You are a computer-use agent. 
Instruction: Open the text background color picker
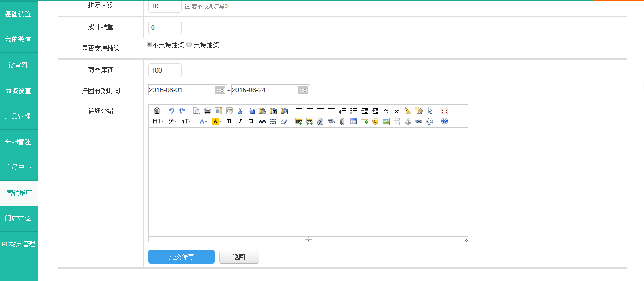pyautogui.click(x=217, y=121)
